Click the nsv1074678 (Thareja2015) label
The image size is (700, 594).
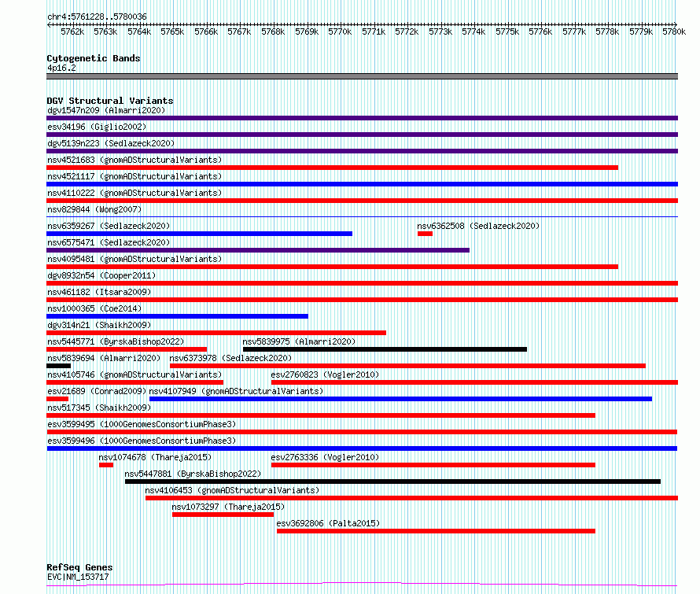(x=155, y=457)
